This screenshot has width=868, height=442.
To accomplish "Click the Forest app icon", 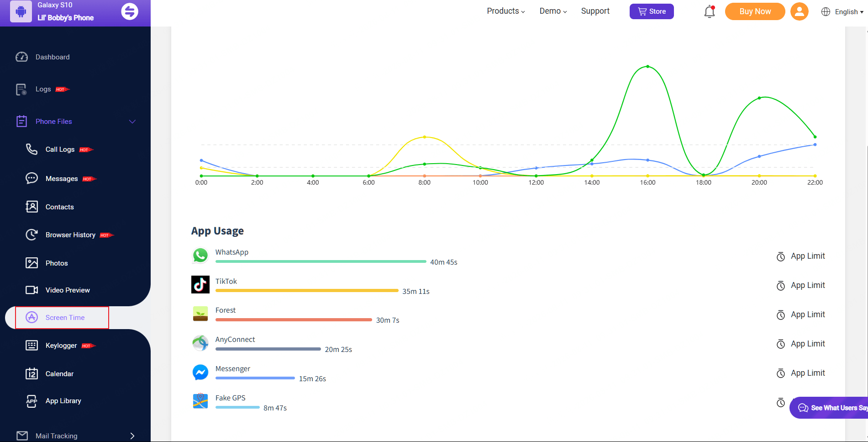I will coord(200,314).
